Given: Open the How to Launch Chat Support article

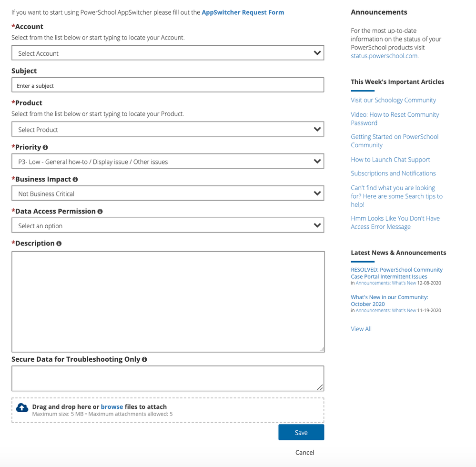Looking at the screenshot, I should click(390, 159).
